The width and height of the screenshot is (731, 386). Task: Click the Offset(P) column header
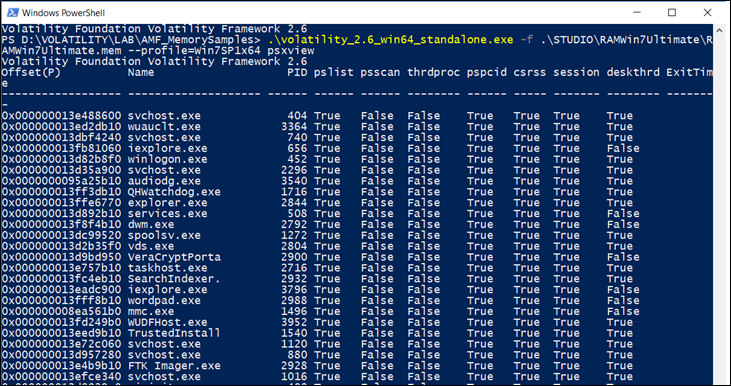click(x=31, y=72)
